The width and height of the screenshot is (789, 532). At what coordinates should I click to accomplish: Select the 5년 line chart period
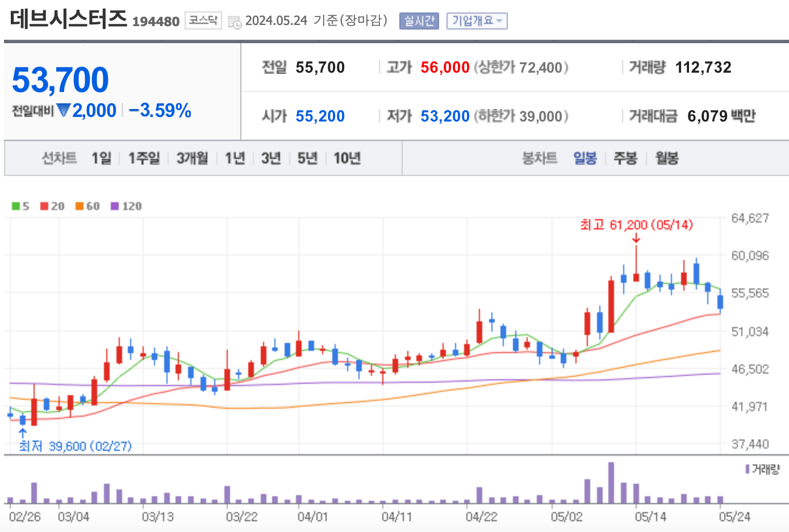click(307, 158)
